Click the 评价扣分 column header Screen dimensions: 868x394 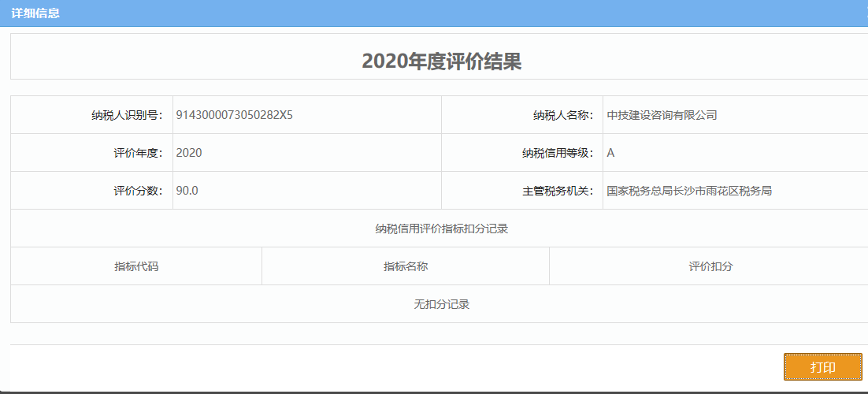pos(710,266)
